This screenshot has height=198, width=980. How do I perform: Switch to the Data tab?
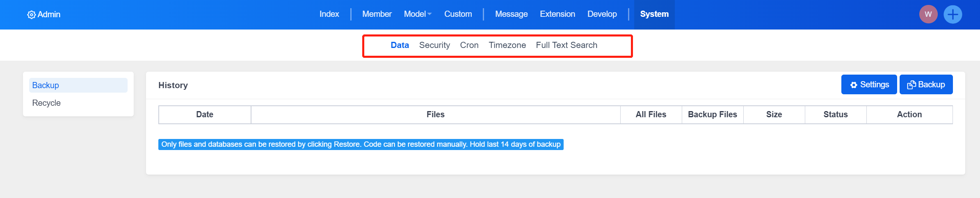[x=400, y=45]
